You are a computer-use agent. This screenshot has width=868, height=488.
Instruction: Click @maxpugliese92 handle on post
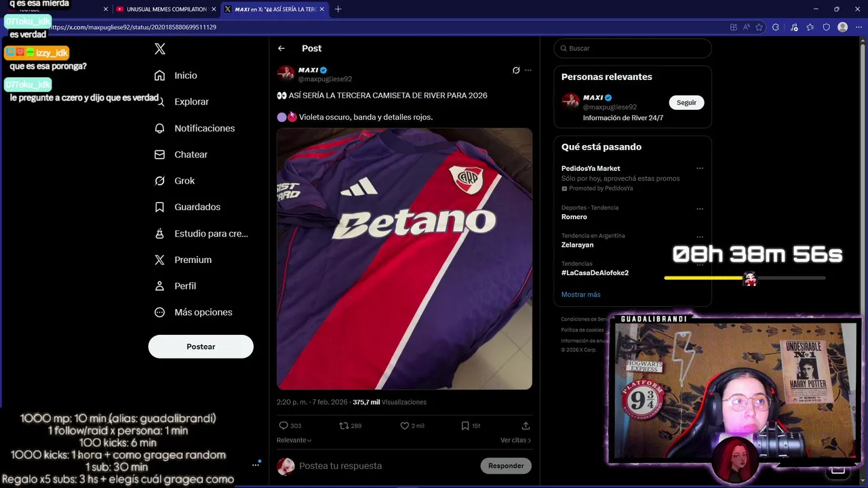325,79
